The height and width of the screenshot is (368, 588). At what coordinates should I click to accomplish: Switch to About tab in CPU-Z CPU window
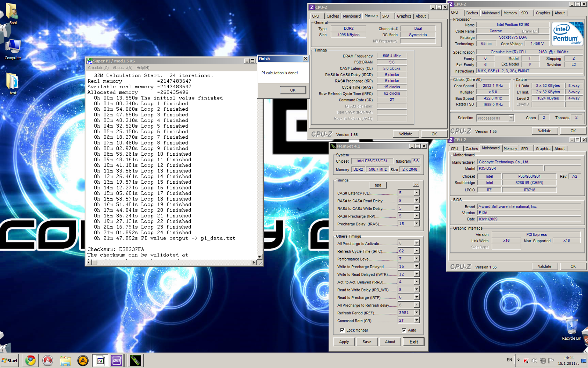click(559, 13)
